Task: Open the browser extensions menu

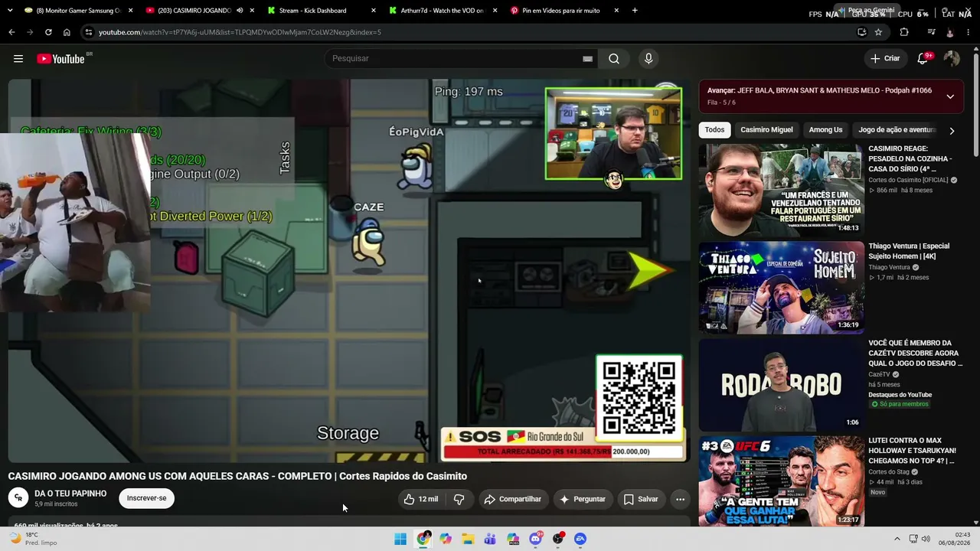Action: [904, 32]
